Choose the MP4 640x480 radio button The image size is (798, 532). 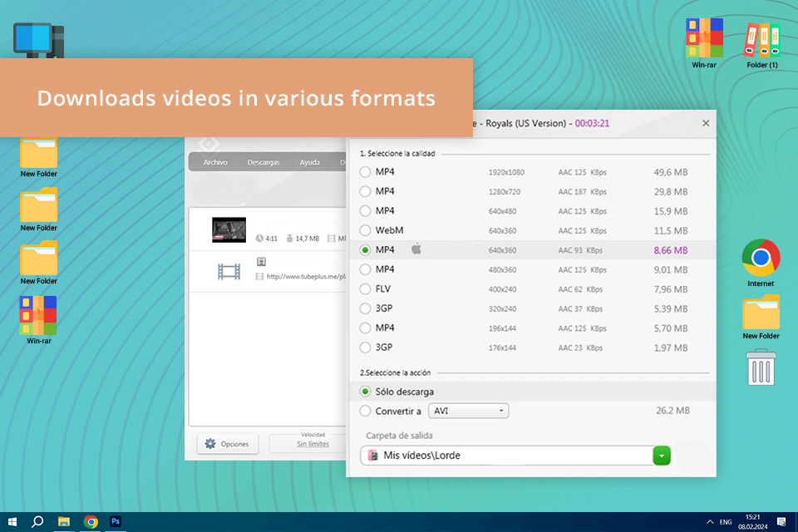pyautogui.click(x=365, y=211)
